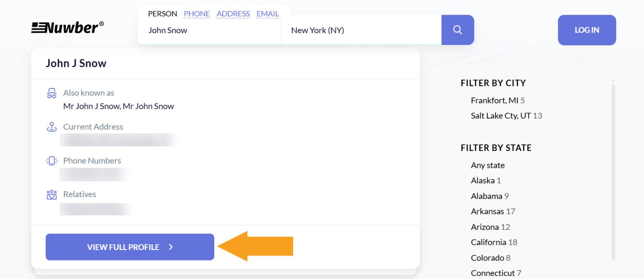Switch to the PHONE search tab

coord(197,13)
